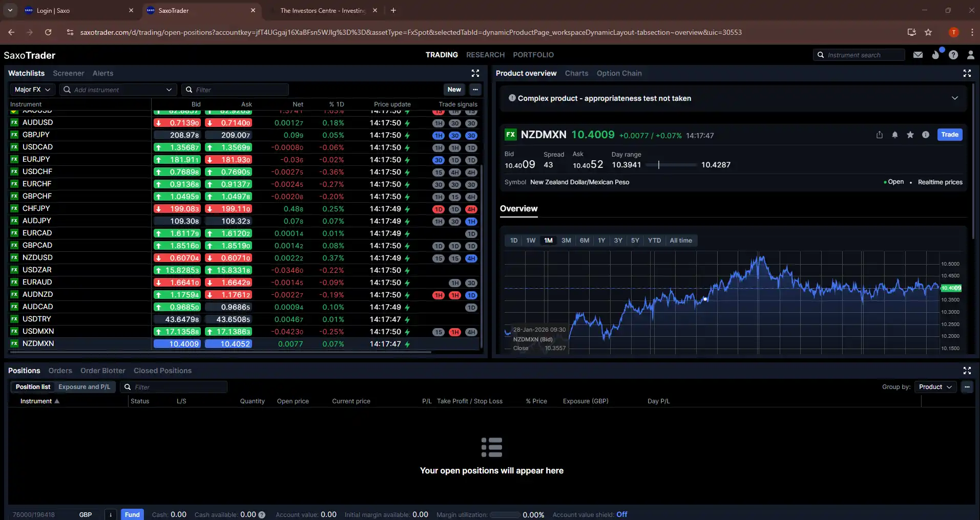Switch to the RESEARCH section
This screenshot has height=520, width=980.
click(485, 55)
